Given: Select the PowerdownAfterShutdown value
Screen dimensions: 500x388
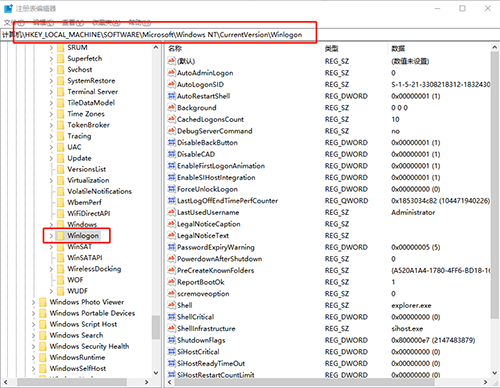Looking at the screenshot, I should (x=219, y=259).
